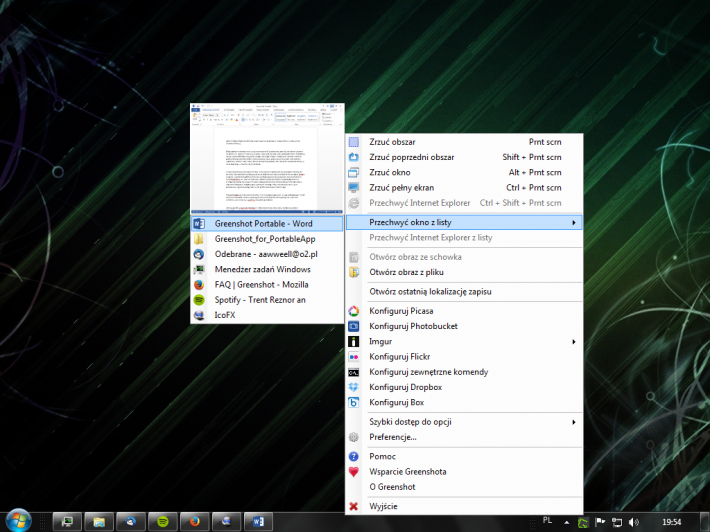Click the Firefox icon beside FAQ entry
The image size is (710, 532).
[199, 285]
